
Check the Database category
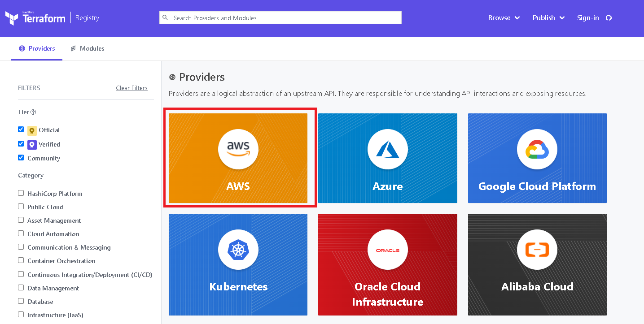click(21, 301)
